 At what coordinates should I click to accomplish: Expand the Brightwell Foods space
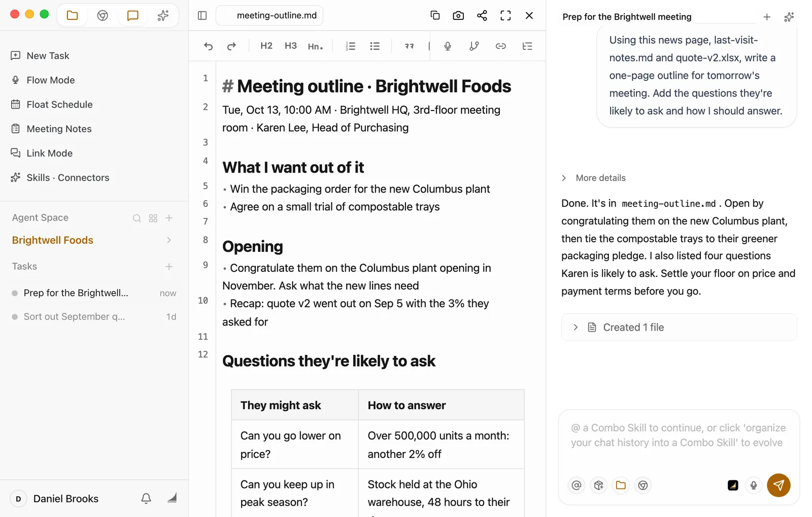click(x=169, y=240)
